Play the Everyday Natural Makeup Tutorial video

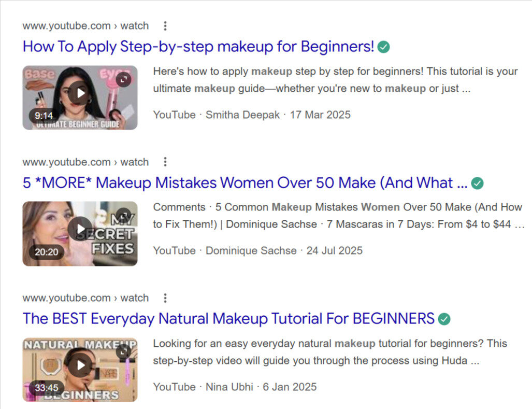80,365
